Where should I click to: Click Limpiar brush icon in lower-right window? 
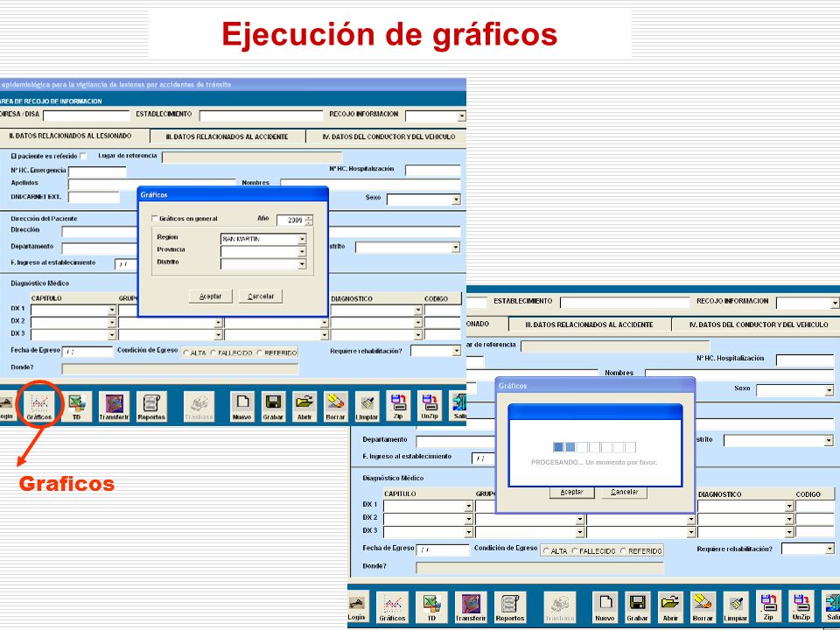(736, 607)
